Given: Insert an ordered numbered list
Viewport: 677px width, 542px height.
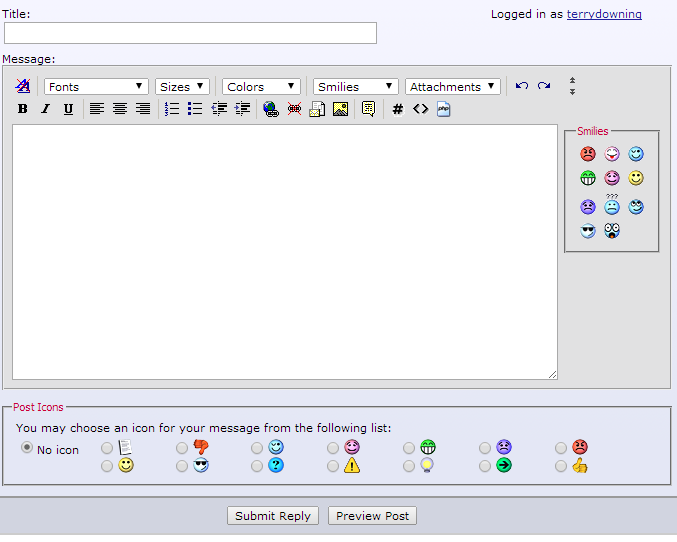Looking at the screenshot, I should pyautogui.click(x=172, y=109).
